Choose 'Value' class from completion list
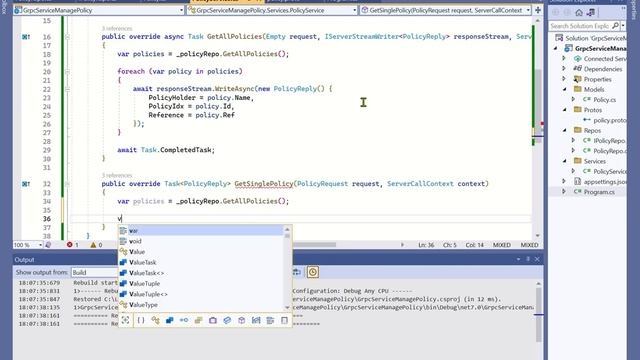Image resolution: width=640 pixels, height=360 pixels. pos(201,252)
